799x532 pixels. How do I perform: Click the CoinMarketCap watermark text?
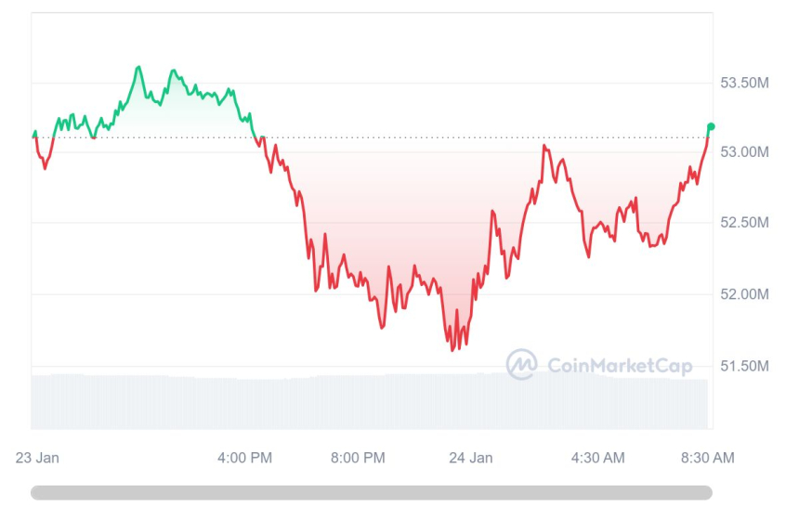(620, 366)
